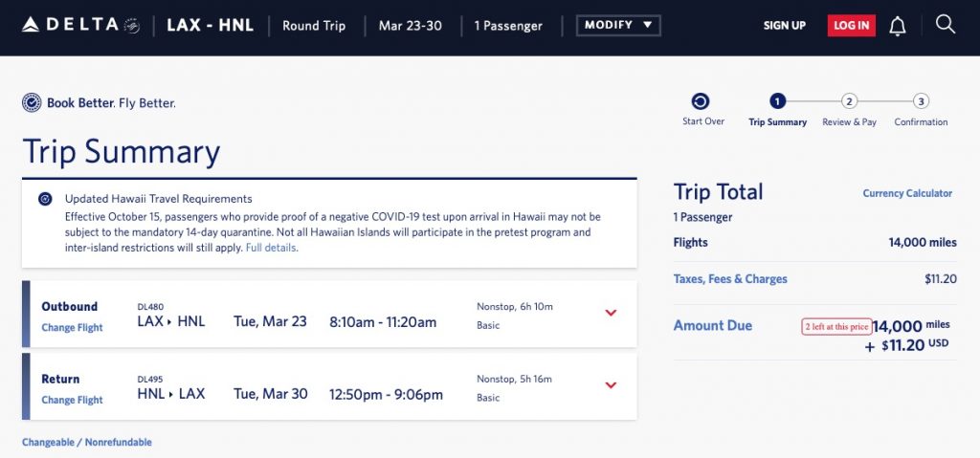Click the Hawaii travel notice icon
Viewport: 980px width, 458px height.
pos(45,199)
